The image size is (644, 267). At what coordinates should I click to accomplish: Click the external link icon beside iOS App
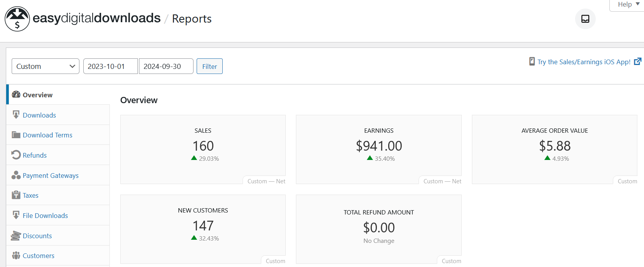637,61
